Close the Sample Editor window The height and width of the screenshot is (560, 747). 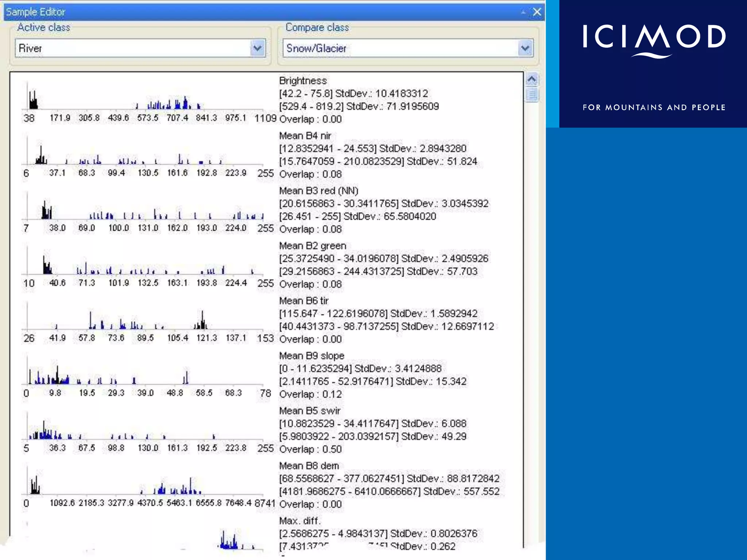537,12
